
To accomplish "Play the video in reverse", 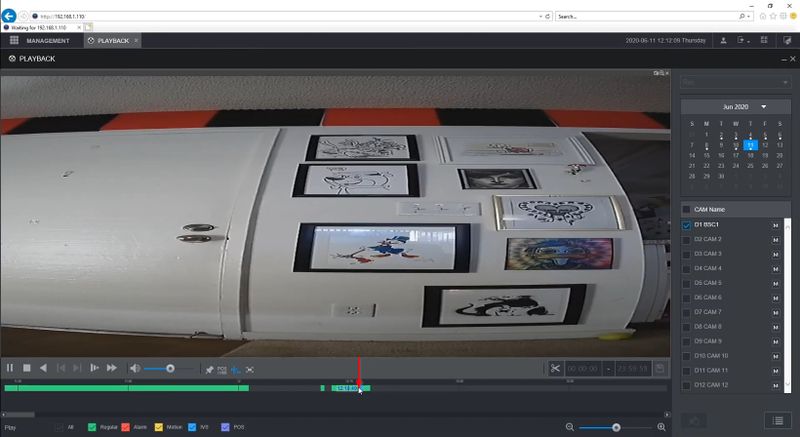I will pos(43,368).
